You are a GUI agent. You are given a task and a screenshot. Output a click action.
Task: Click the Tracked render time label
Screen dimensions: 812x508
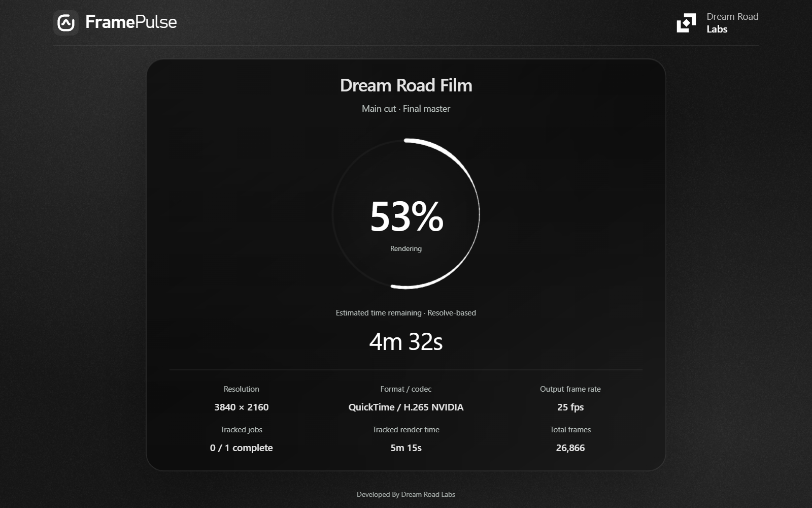coord(406,430)
